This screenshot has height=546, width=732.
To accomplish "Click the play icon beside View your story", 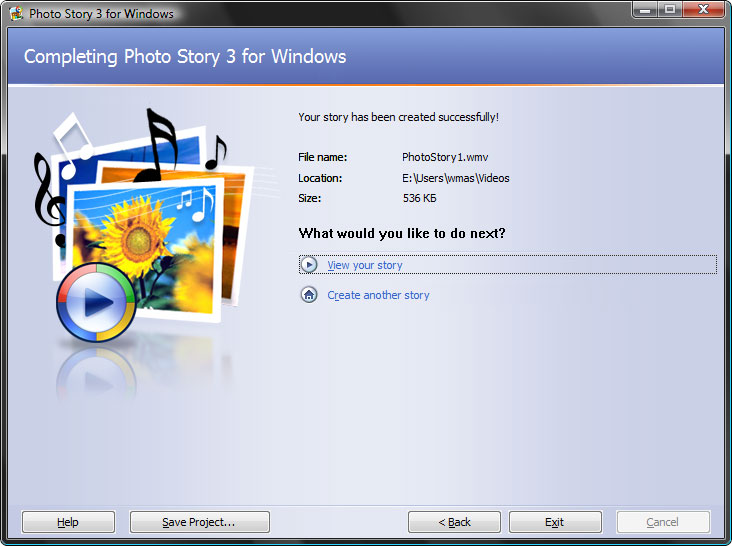I will [309, 265].
